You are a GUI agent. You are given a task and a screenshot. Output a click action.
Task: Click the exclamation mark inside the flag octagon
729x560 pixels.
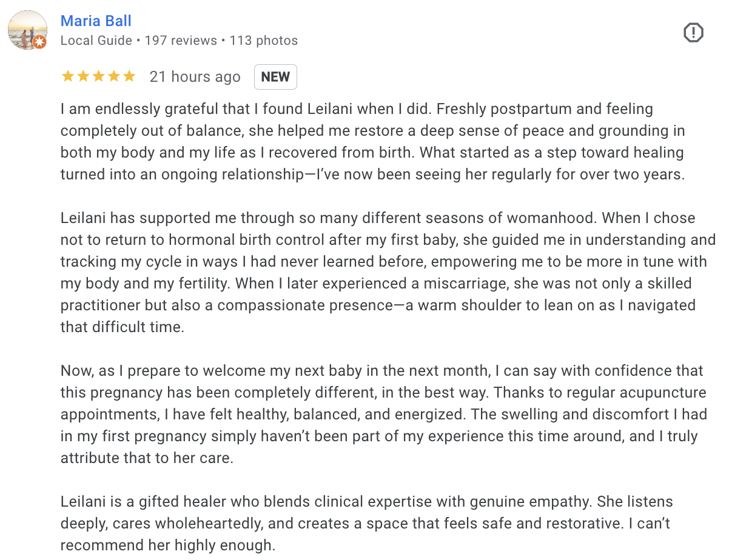coord(693,33)
